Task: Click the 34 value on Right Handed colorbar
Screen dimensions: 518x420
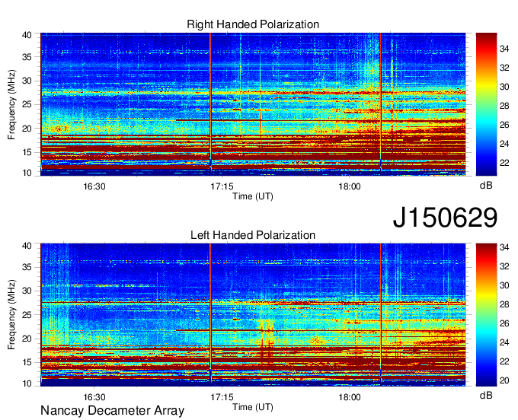Action: click(504, 49)
